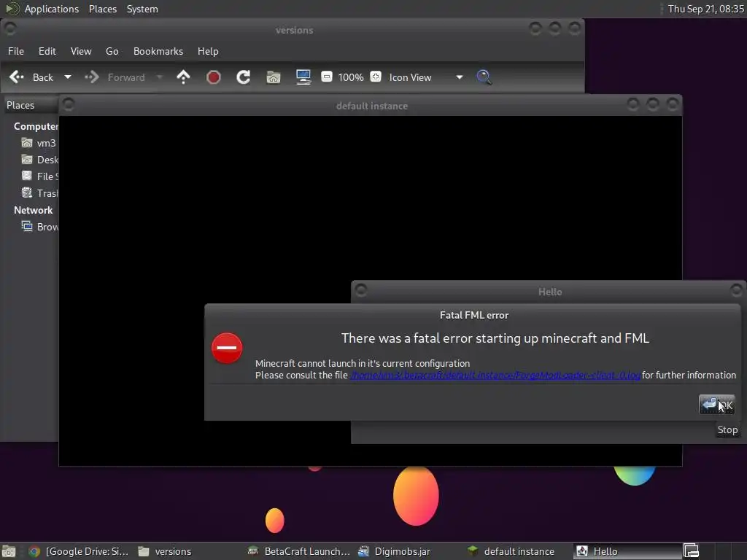Image resolution: width=747 pixels, height=560 pixels.
Task: Click the show desktop icon in taskbar
Action: click(9, 551)
